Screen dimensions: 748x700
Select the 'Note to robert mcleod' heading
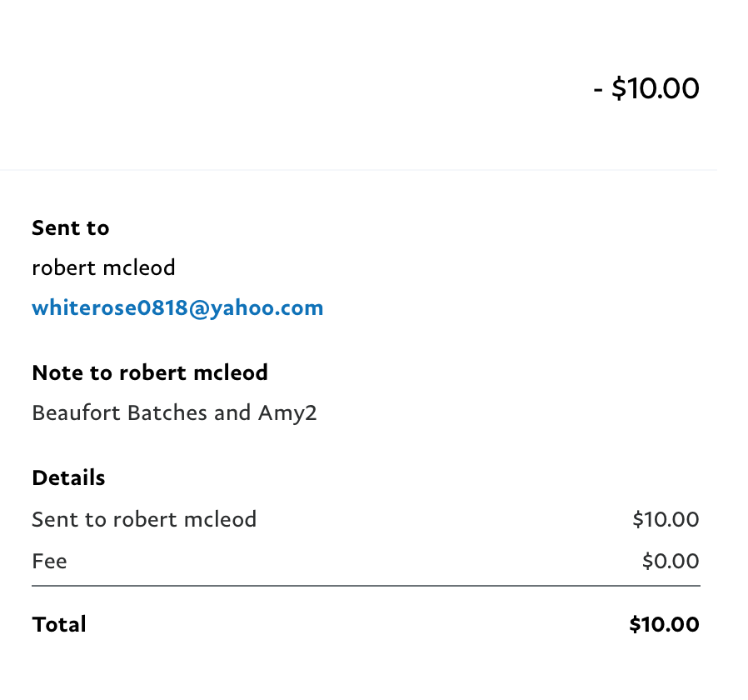[x=150, y=372]
